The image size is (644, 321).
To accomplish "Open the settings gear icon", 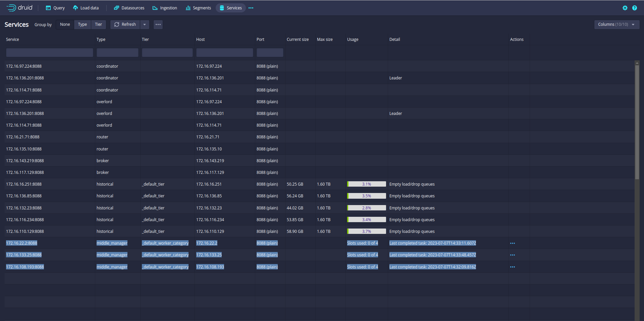I will (625, 8).
